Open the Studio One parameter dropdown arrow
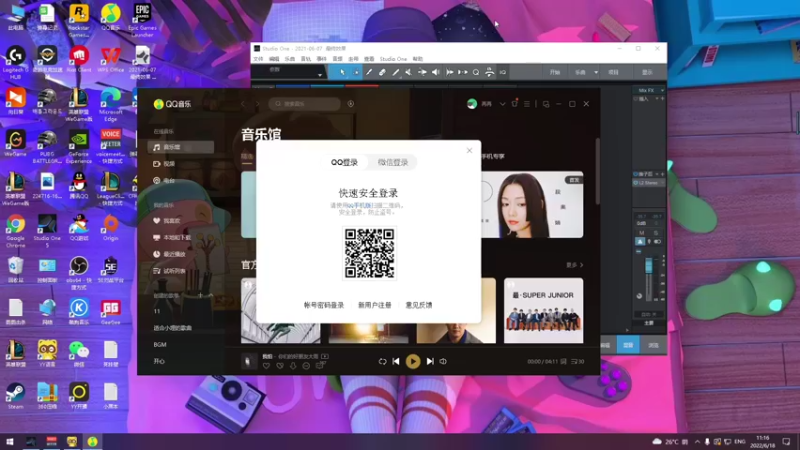800x450 pixels. [x=320, y=75]
